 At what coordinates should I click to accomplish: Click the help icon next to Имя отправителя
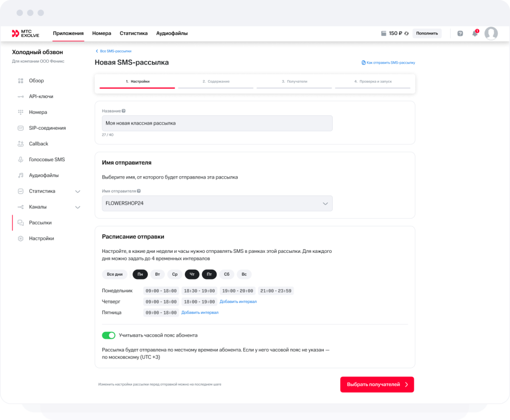tap(139, 191)
